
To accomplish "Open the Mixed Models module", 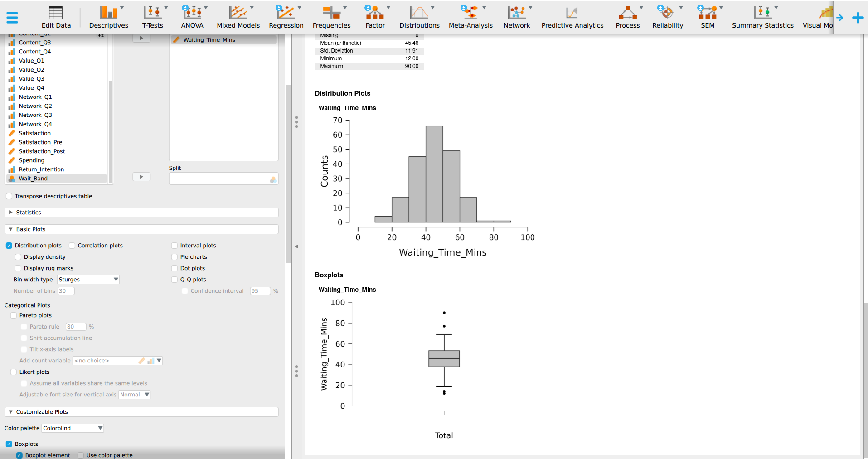I will click(238, 17).
